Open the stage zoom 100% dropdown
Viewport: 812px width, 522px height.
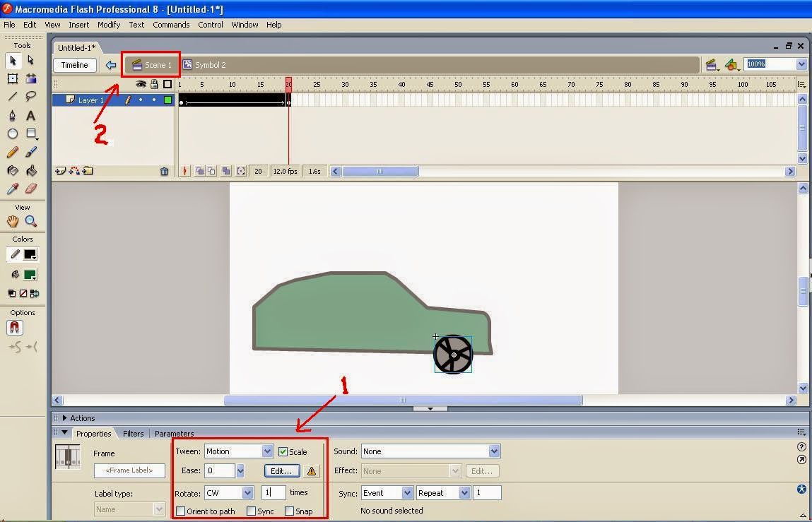click(801, 64)
